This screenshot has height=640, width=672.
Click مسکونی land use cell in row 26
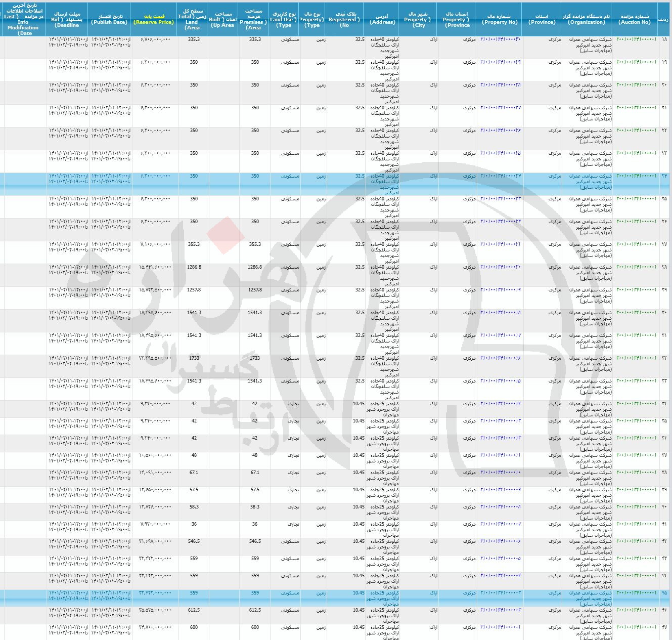[x=290, y=222]
